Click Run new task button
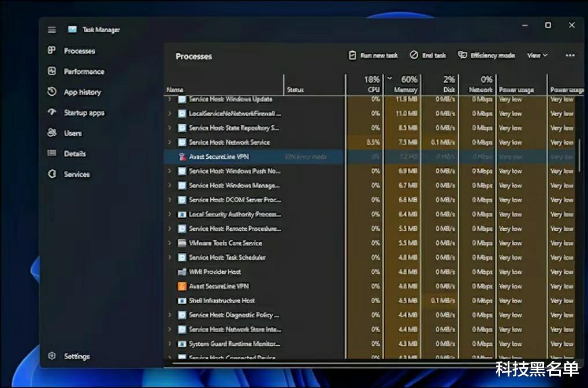The height and width of the screenshot is (388, 588). tap(373, 55)
